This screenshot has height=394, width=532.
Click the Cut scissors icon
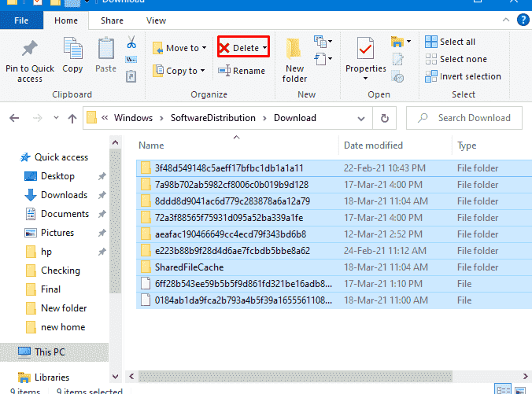(131, 42)
